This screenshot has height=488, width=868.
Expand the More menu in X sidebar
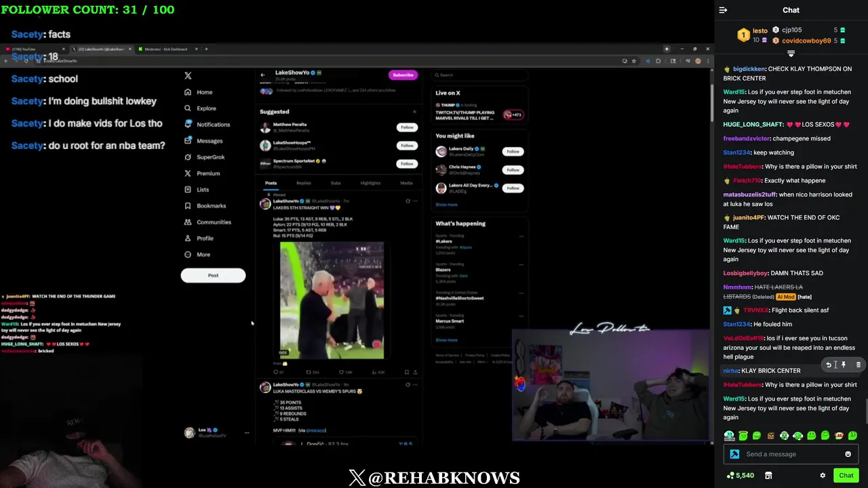[x=197, y=255]
